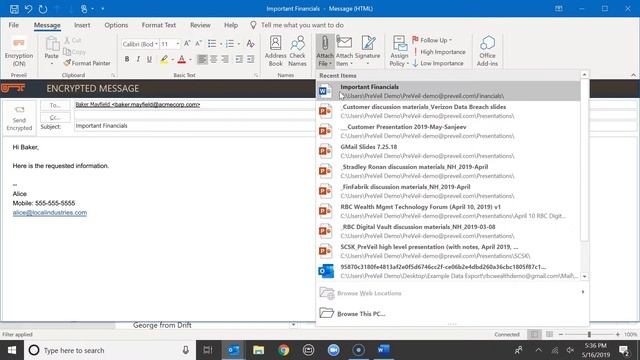Screen dimensions: 640x360
Task: Click the Numbering list icon
Action: 230,44
